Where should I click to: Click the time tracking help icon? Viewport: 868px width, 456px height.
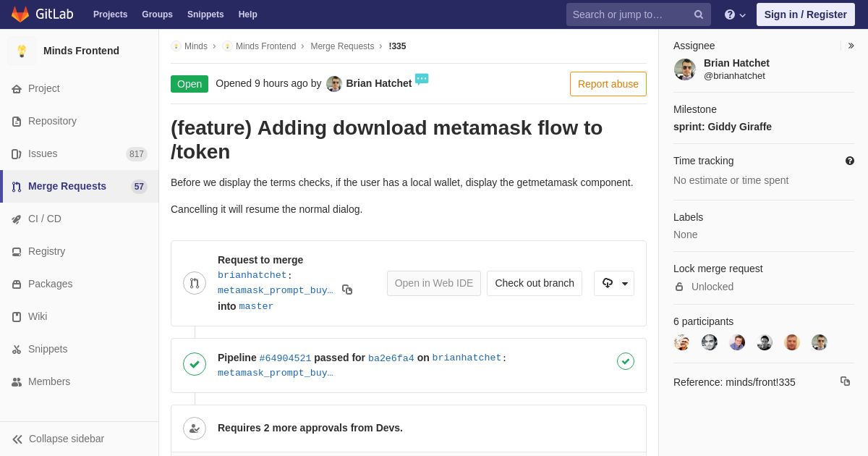tap(850, 161)
